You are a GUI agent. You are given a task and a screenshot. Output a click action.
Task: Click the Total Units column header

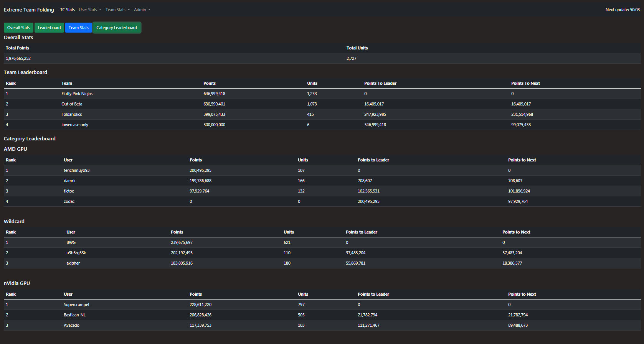click(x=357, y=48)
